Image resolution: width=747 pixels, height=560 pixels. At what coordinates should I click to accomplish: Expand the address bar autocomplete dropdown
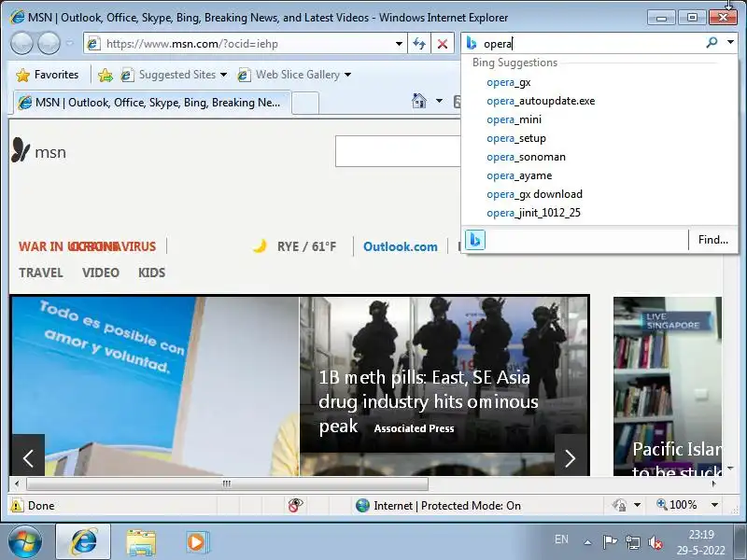pyautogui.click(x=399, y=44)
